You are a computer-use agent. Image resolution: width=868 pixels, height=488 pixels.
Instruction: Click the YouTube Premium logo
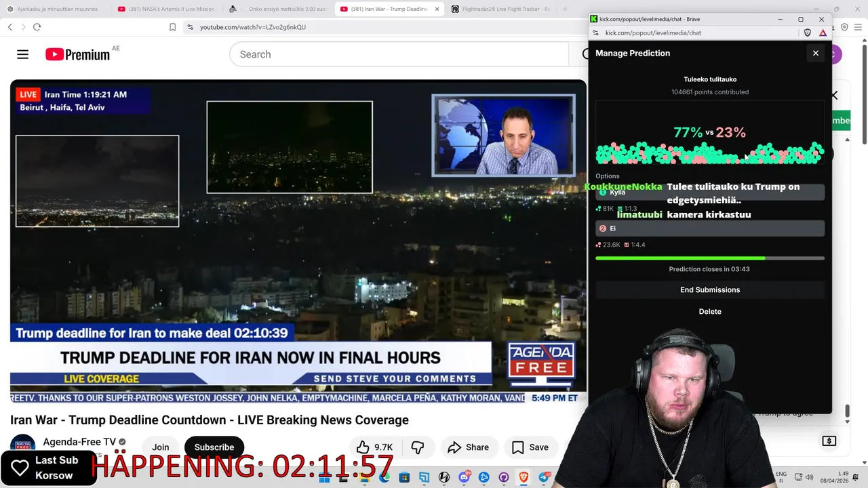(x=78, y=54)
